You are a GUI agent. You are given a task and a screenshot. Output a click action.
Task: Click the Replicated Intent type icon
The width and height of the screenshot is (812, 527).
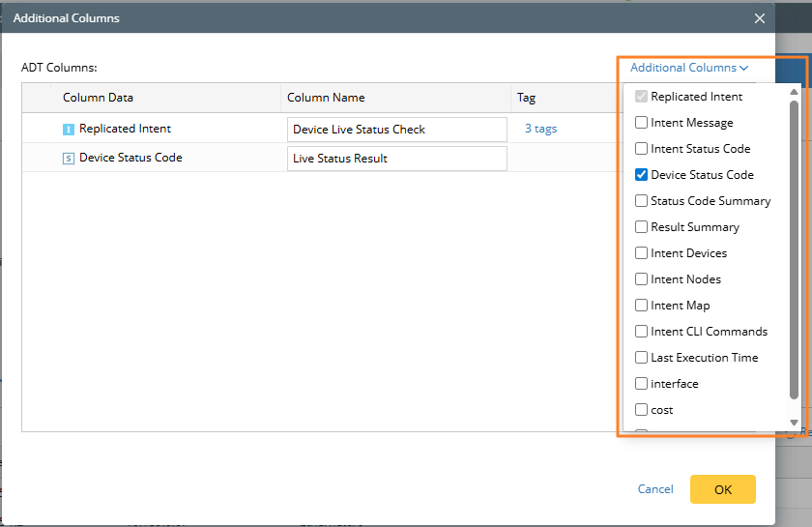click(69, 130)
